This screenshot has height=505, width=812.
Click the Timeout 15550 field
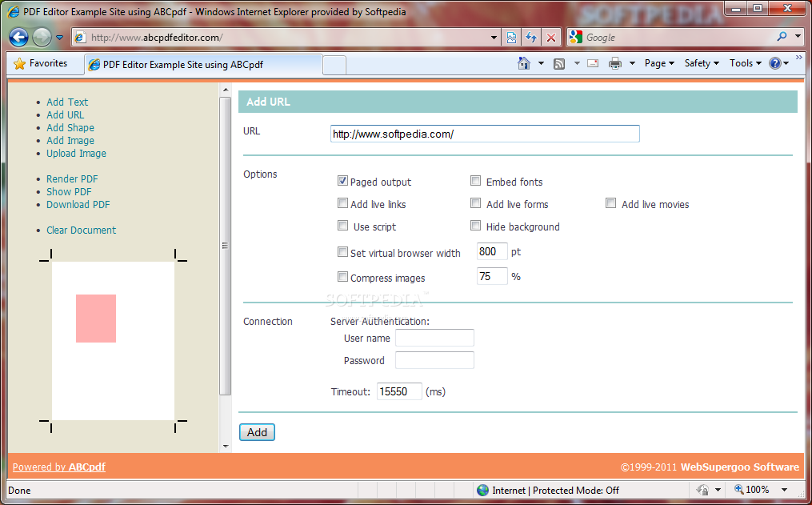[399, 391]
